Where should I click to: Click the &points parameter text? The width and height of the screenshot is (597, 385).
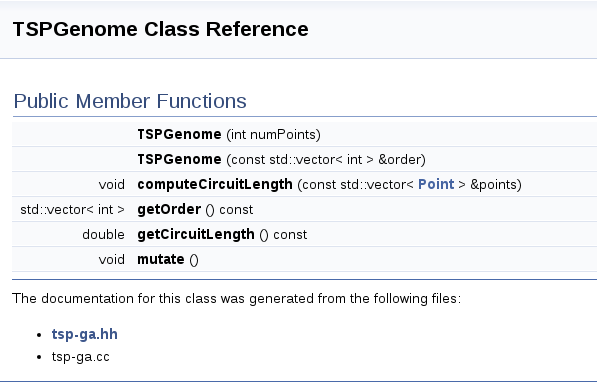point(493,185)
